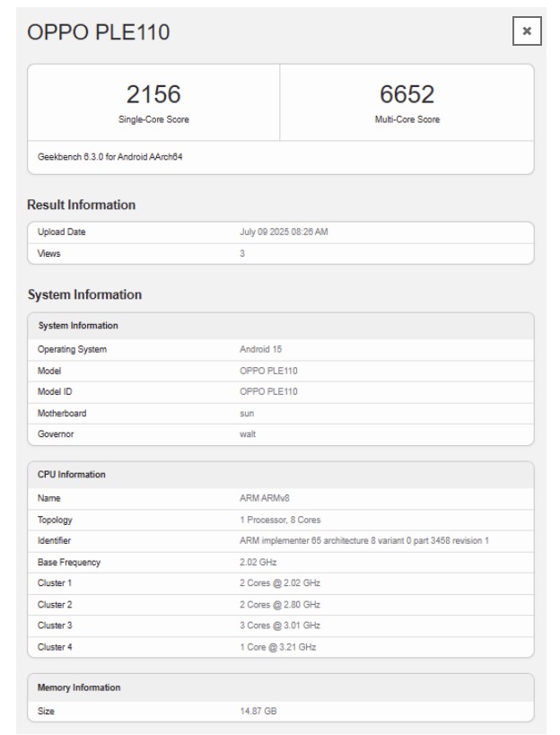Select topology value 1 Processor, 8 Cores
This screenshot has height=735, width=560.
pos(280,520)
